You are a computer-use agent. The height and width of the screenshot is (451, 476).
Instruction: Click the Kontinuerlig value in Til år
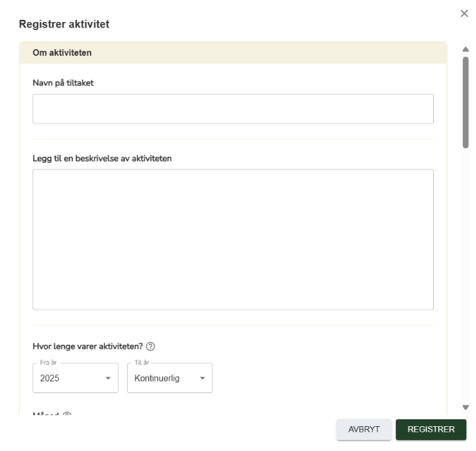pyautogui.click(x=157, y=378)
